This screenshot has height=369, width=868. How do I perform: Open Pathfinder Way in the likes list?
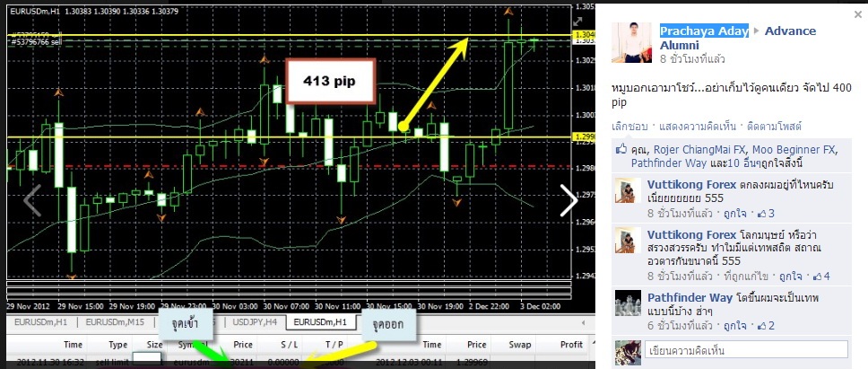(668, 163)
